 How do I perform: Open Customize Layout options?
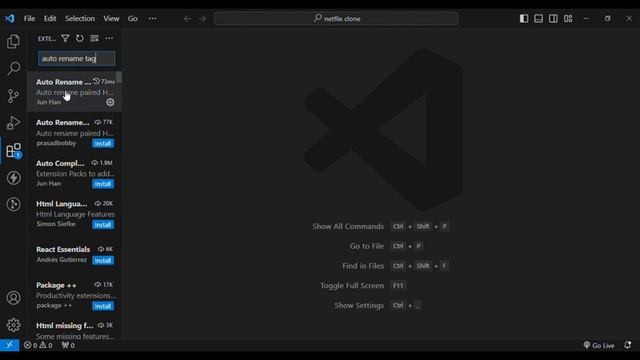pyautogui.click(x=568, y=18)
